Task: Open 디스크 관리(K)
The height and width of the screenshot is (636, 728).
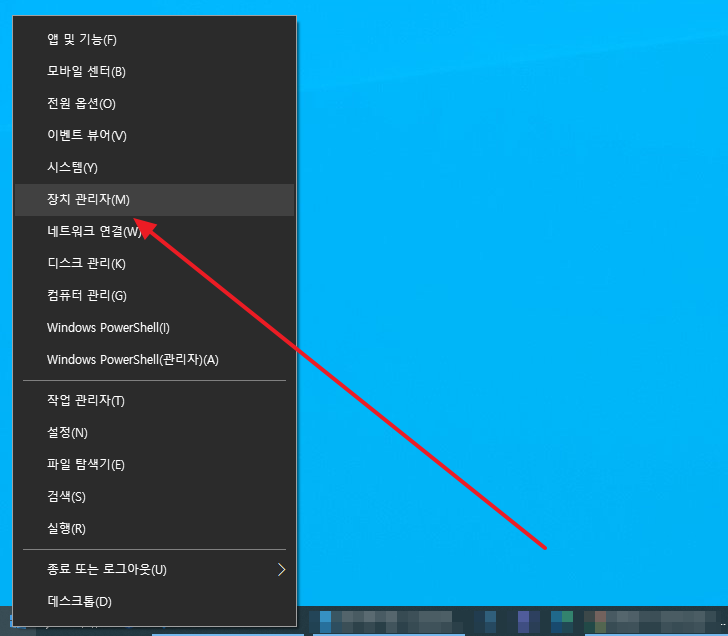Action: click(154, 264)
